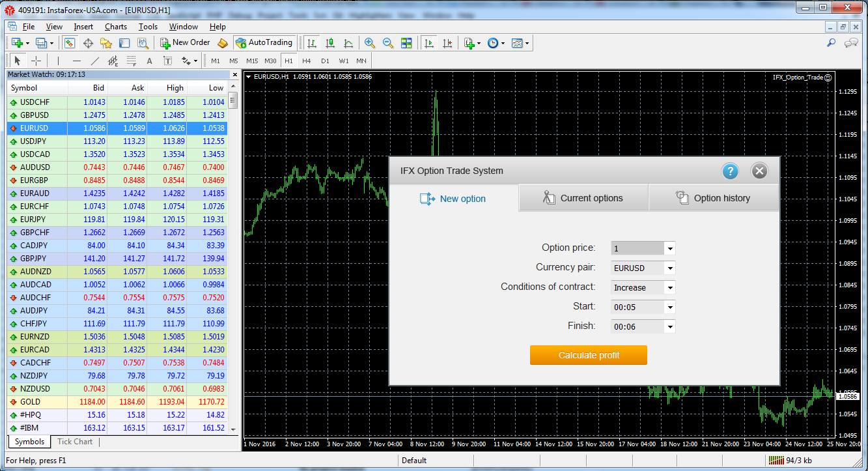Click the help question mark in dialog
868x471 pixels.
731,171
